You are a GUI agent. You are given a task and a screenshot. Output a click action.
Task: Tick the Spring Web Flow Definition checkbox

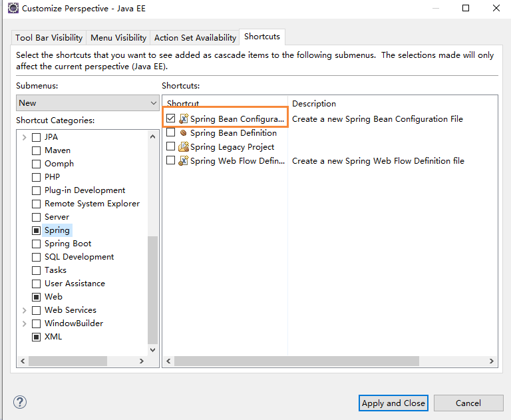pos(170,160)
